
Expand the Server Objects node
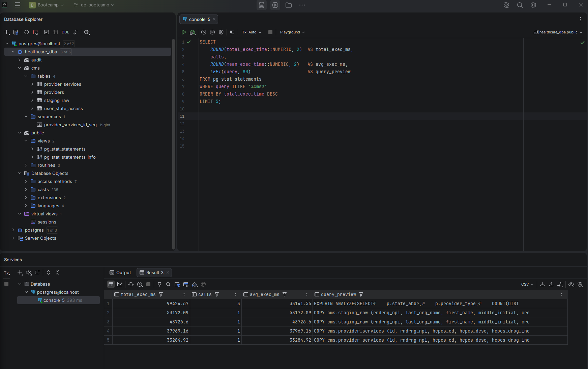click(13, 238)
